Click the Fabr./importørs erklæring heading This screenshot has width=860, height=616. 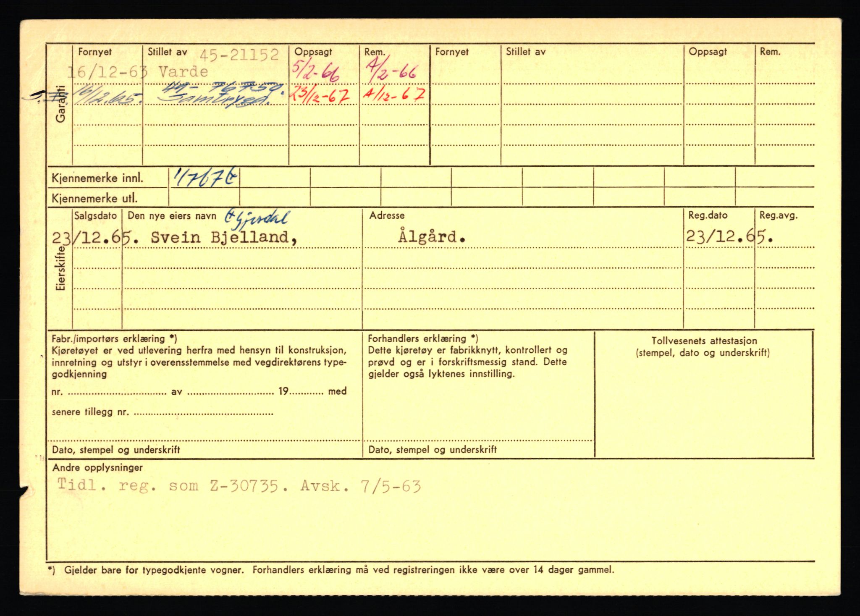click(x=114, y=338)
